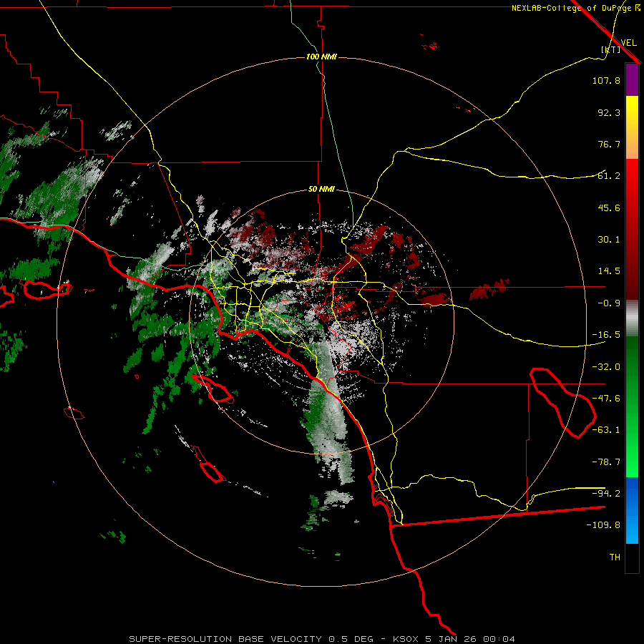Click the 14.5 velocity scale value
This screenshot has height=644, width=644.
click(x=609, y=271)
